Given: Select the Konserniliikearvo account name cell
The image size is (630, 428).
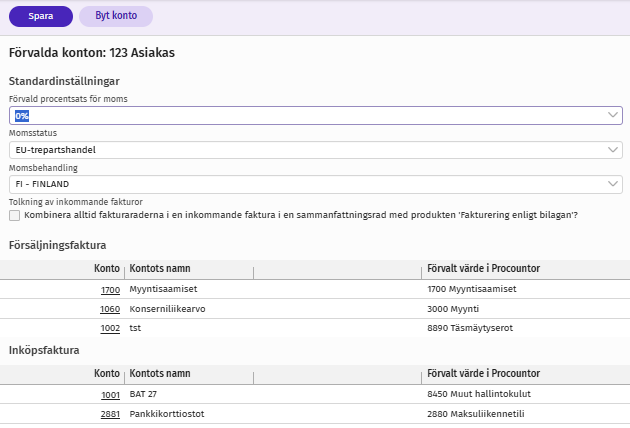Looking at the screenshot, I should 167,309.
